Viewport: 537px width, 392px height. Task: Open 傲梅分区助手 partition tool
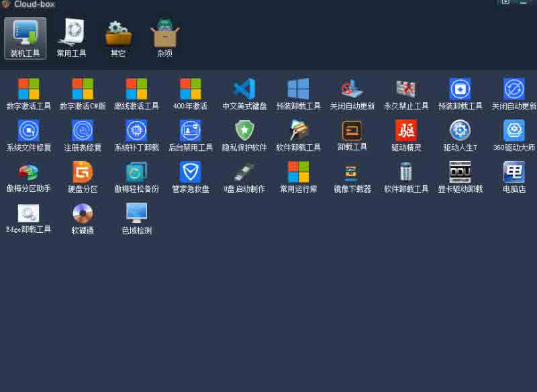[28, 177]
